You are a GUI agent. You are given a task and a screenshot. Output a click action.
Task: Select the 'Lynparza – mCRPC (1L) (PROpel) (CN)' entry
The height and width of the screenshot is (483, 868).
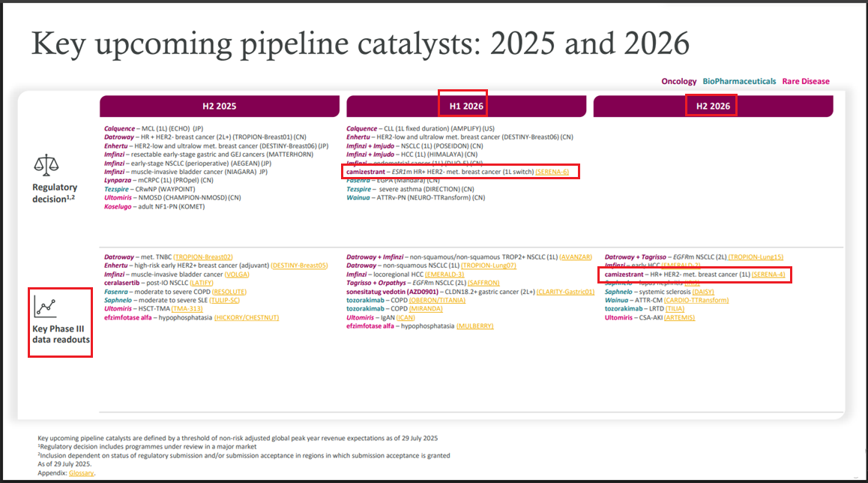[158, 180]
